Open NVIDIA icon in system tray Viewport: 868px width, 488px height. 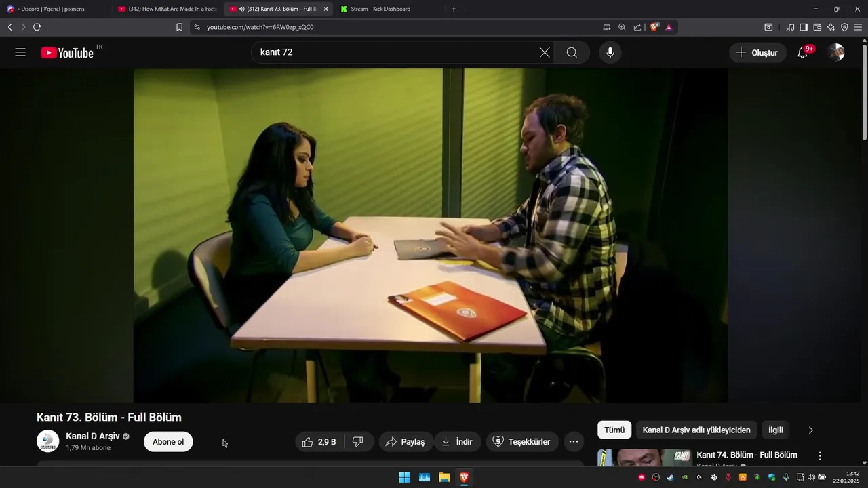point(685,477)
